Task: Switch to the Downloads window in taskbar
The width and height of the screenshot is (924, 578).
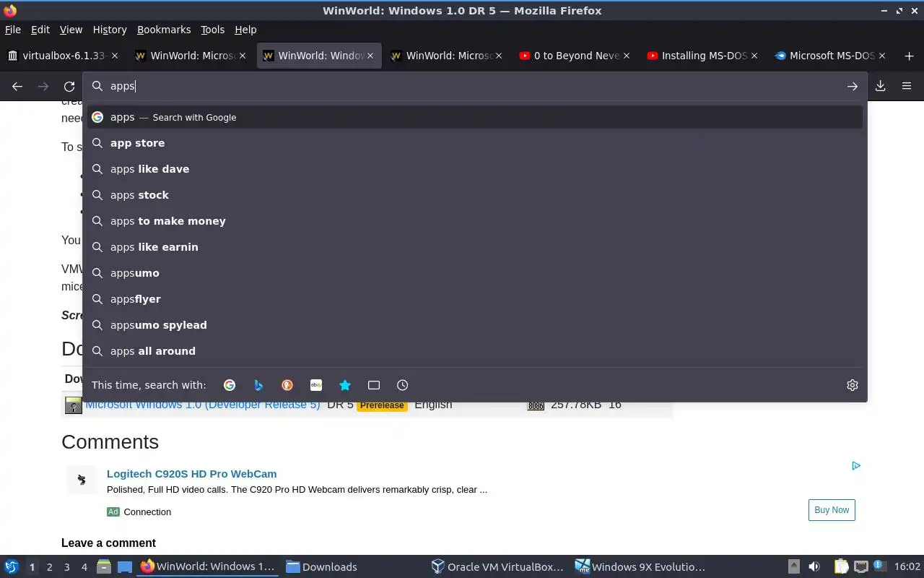Action: tap(322, 566)
